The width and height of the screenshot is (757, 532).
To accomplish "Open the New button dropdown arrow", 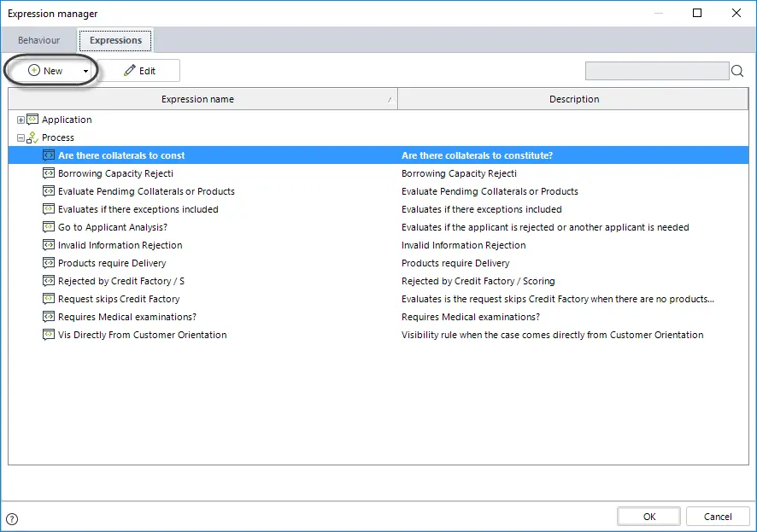I will point(85,71).
